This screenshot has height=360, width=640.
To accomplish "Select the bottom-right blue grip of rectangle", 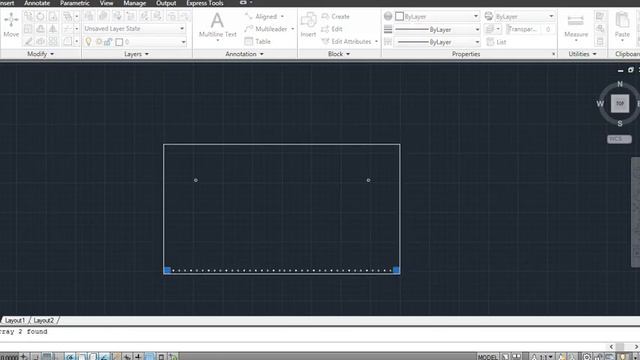I will (x=396, y=270).
